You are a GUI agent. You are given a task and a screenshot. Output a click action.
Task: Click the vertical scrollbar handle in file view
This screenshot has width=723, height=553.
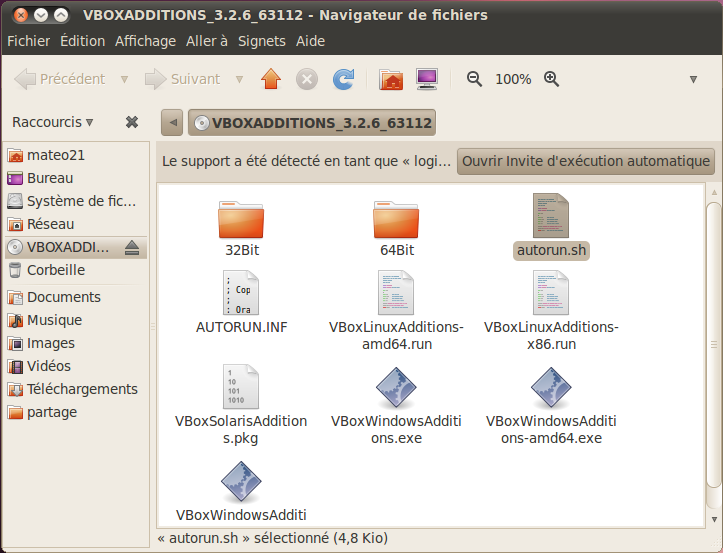click(714, 344)
